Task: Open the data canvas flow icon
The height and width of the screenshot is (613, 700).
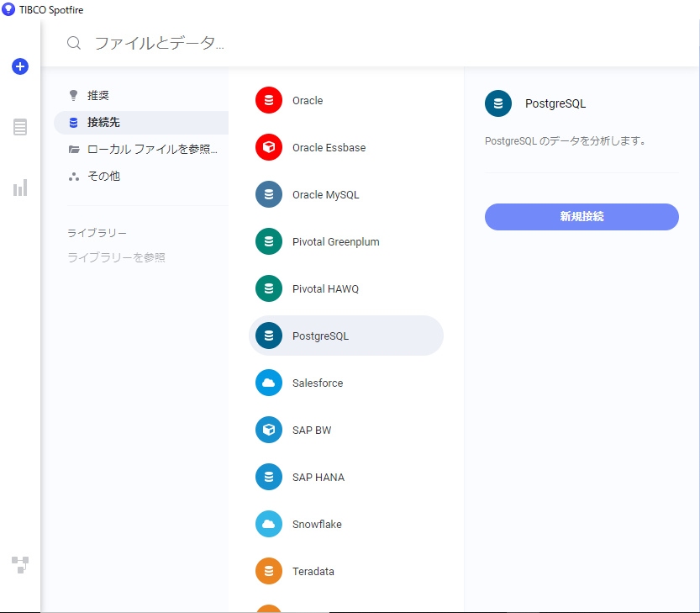Action: (20, 565)
